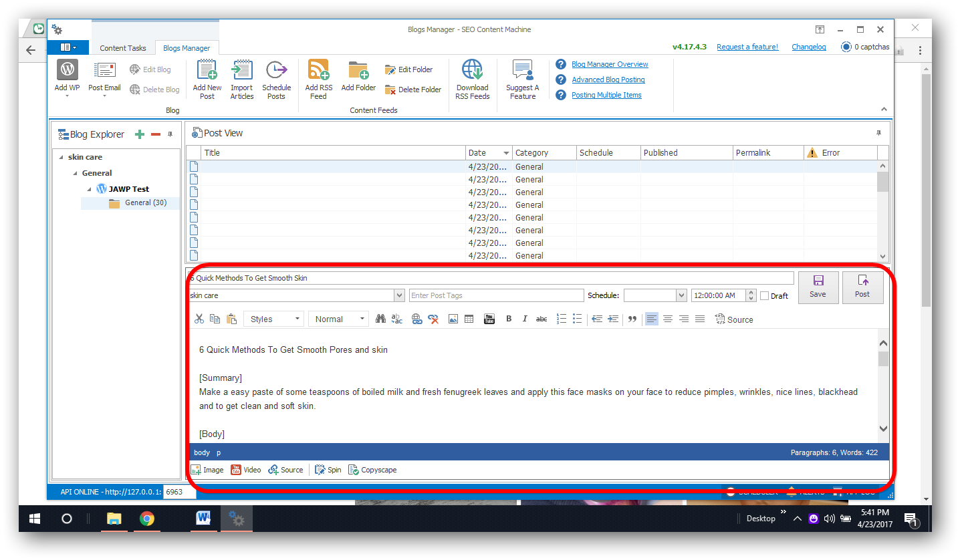Open File Explorer from the taskbar
Screen dimensions: 960x560
tap(114, 519)
